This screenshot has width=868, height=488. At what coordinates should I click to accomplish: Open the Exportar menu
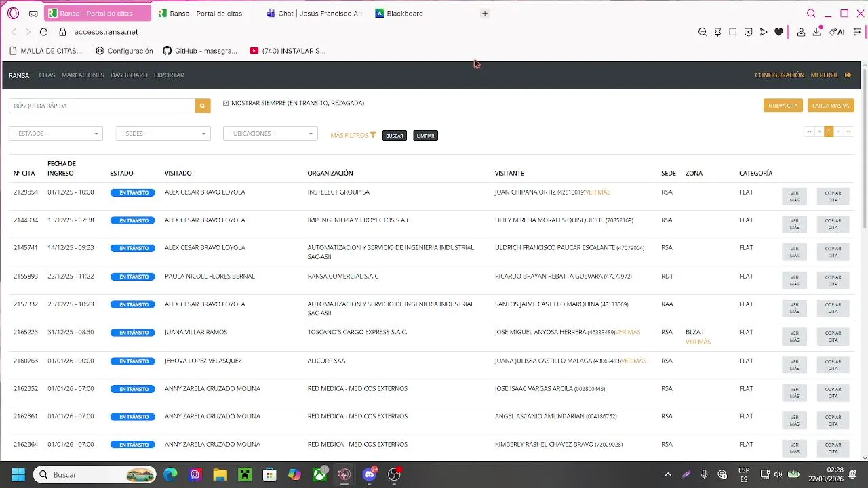169,75
